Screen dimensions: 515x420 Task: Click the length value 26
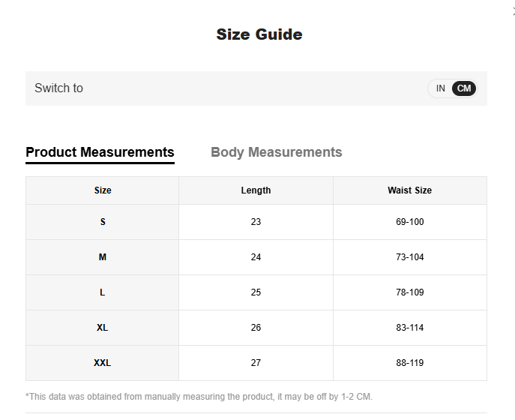click(256, 328)
